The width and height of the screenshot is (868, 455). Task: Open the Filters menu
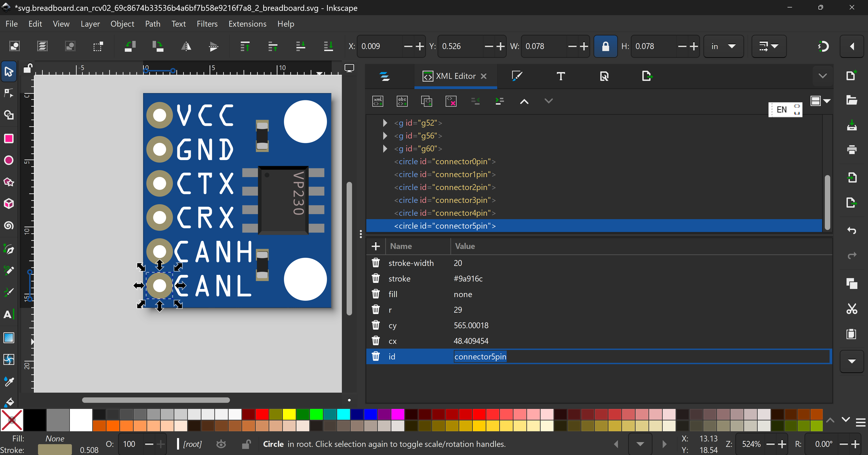[x=207, y=24]
